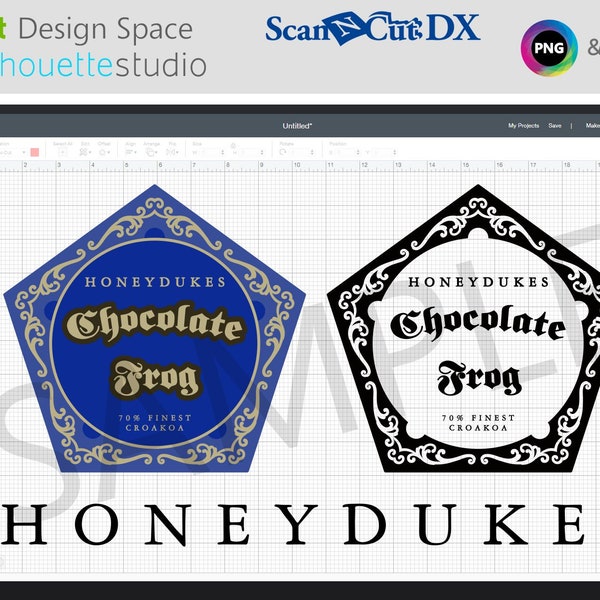Open the Offset tool dropdown
The image size is (600, 600).
point(104,152)
